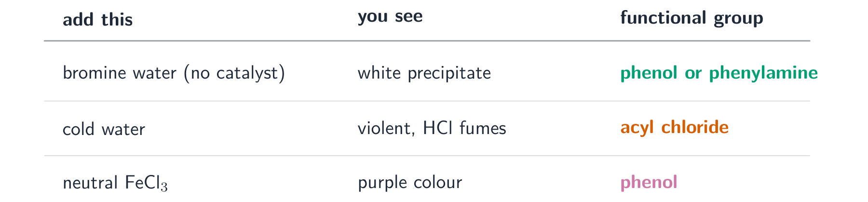Viewport: 868px width, 202px height.
Task: Click the word 'phenylamine' in green
Action: (x=763, y=73)
